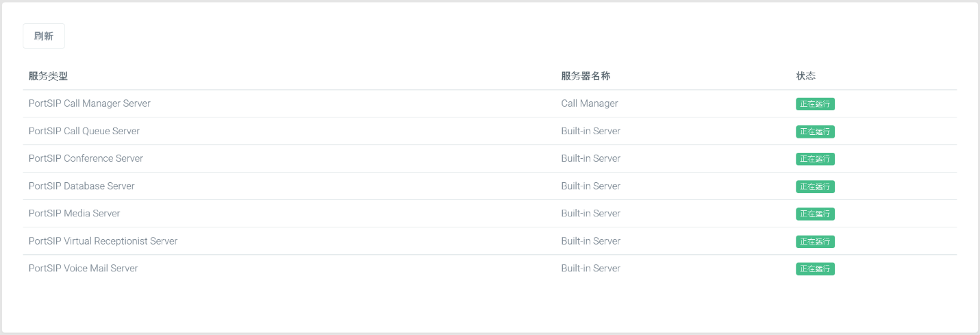Click 正在运行 status badge for Database Server
Viewport: 980px width, 335px height.
[x=815, y=186]
